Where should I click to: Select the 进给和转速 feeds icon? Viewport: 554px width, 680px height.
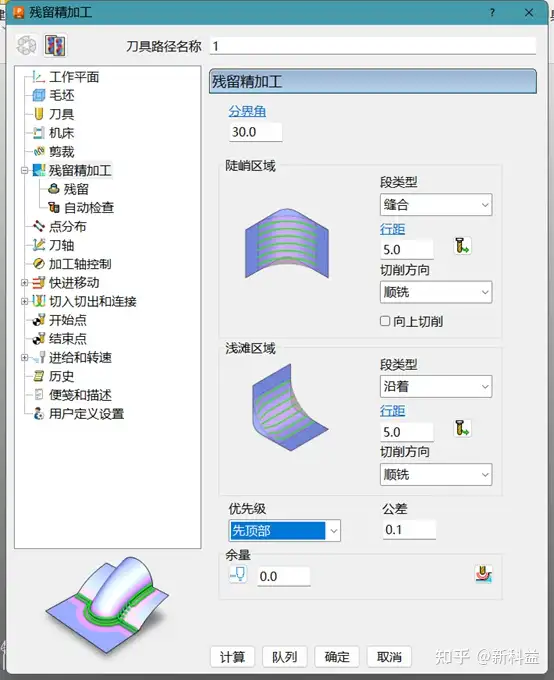pyautogui.click(x=40, y=357)
